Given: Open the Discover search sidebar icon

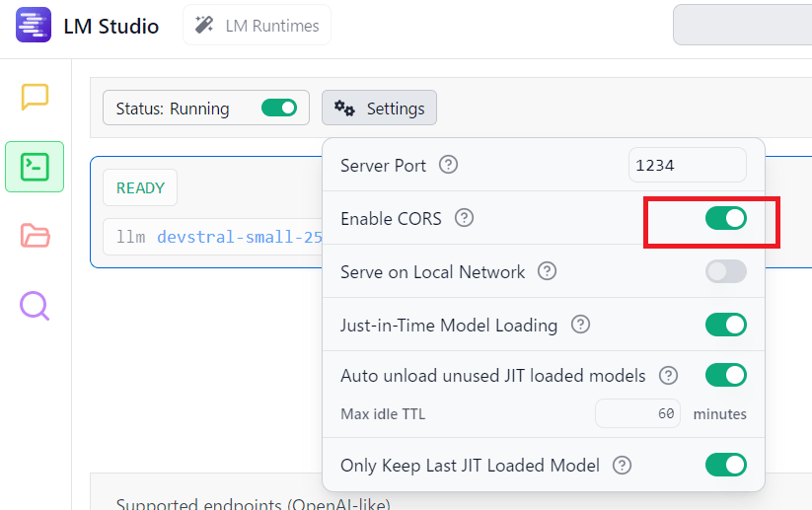Looking at the screenshot, I should coord(35,306).
